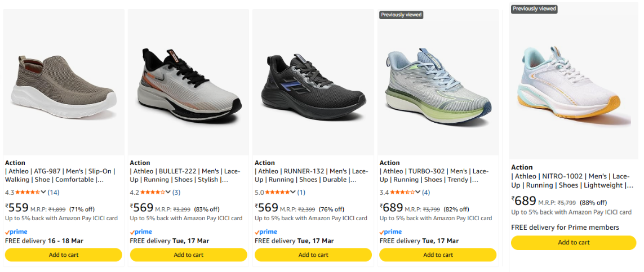Open the NITRO-1002 product title link
The height and width of the screenshot is (272, 644).
(572, 181)
